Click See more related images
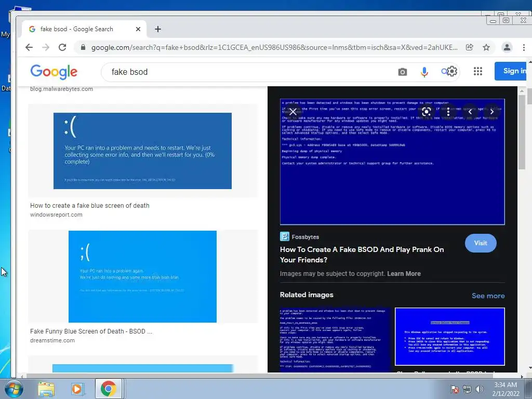 pos(488,296)
